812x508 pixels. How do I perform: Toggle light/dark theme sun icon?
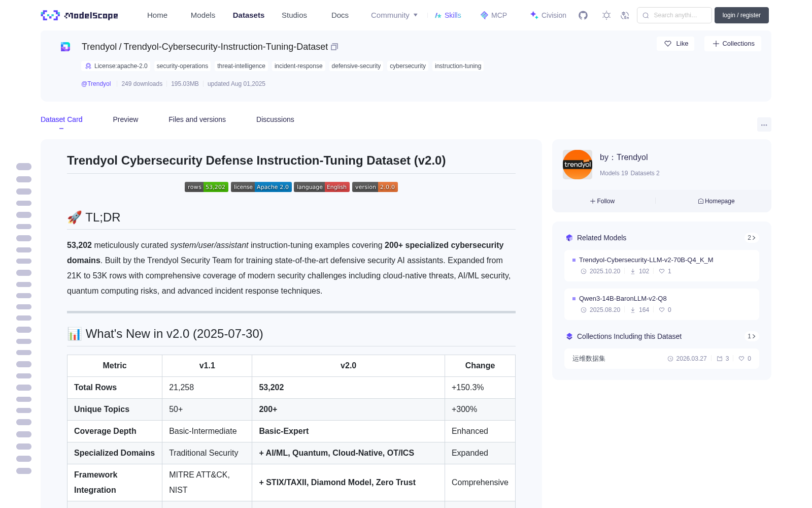point(606,15)
